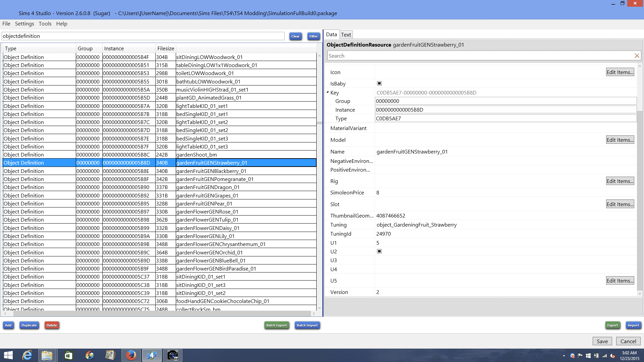
Task: Launch Firefox from the taskbar
Action: point(131,355)
